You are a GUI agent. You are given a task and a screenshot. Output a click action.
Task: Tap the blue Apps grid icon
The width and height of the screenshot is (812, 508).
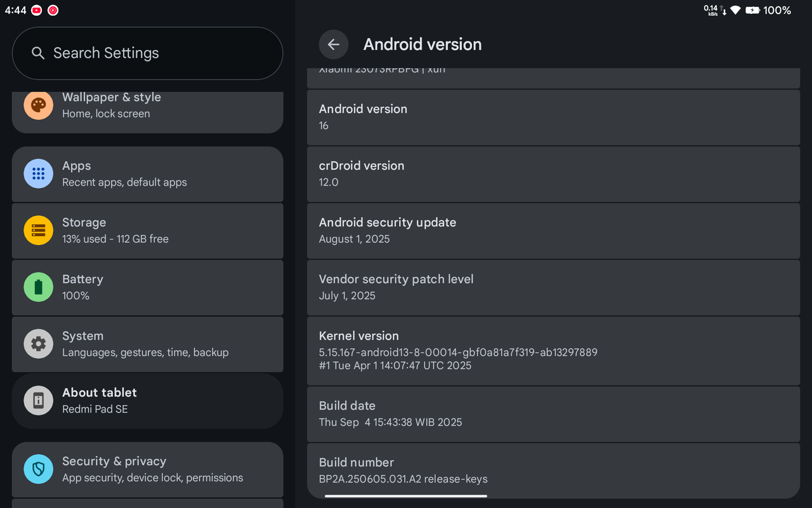(38, 173)
